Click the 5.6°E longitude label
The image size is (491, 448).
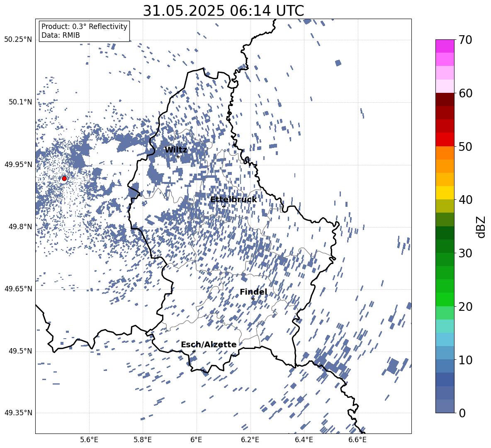click(x=89, y=440)
